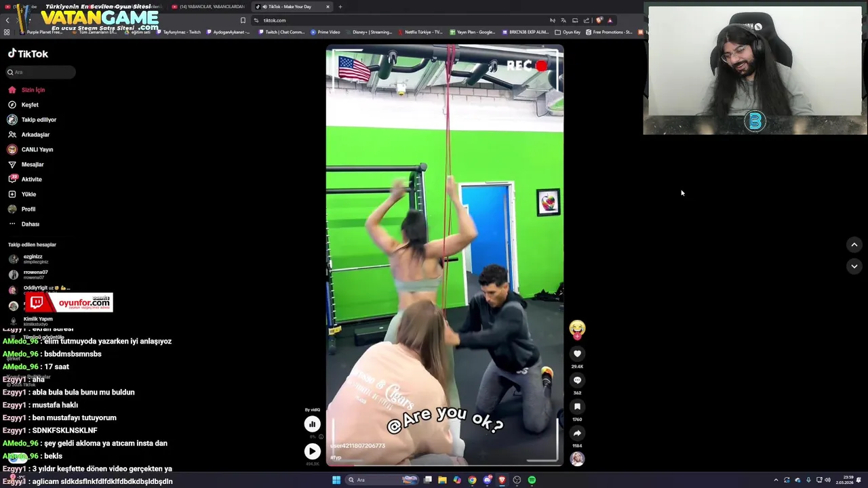Image resolution: width=868 pixels, height=488 pixels.
Task: Open Takip ediliyor in the sidebar
Action: pos(32,119)
